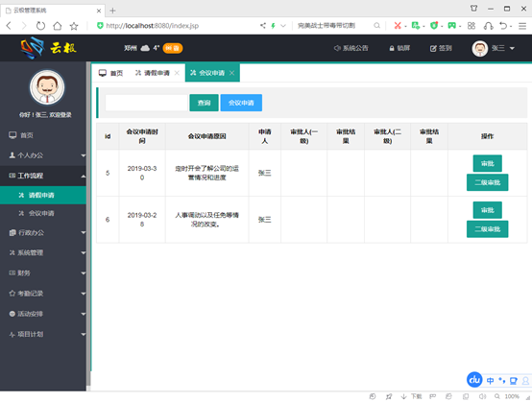Click 二级审批 button for row id 5
Image resolution: width=532 pixels, height=402 pixels.
tap(488, 182)
